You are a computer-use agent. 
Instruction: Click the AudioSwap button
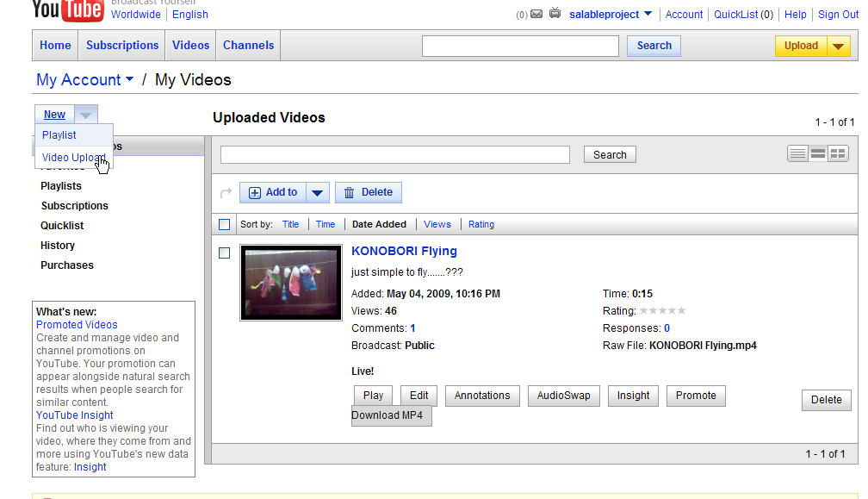(x=563, y=396)
